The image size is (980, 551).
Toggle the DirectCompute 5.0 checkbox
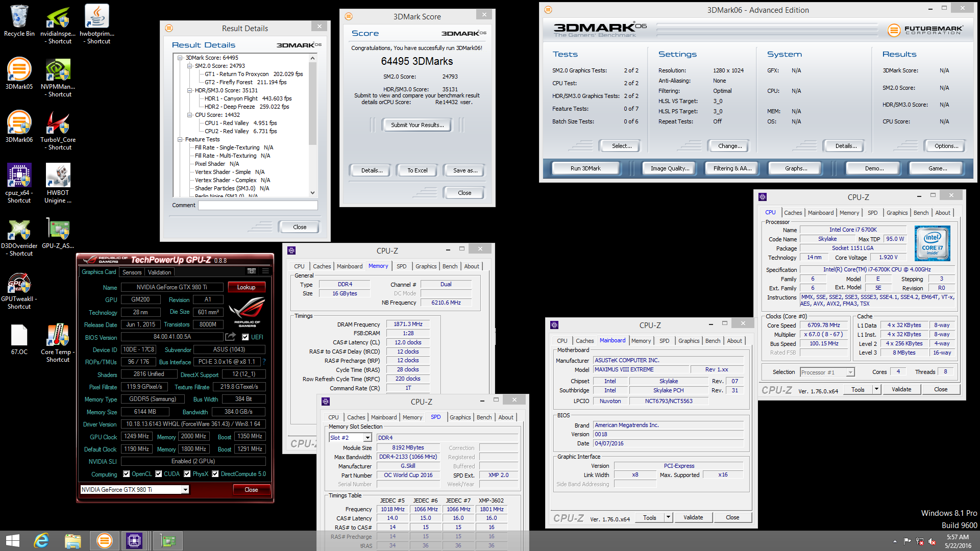click(215, 474)
